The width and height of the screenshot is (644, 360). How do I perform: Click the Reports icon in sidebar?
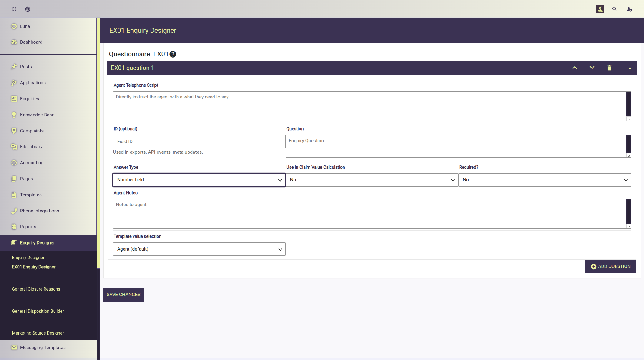14,227
